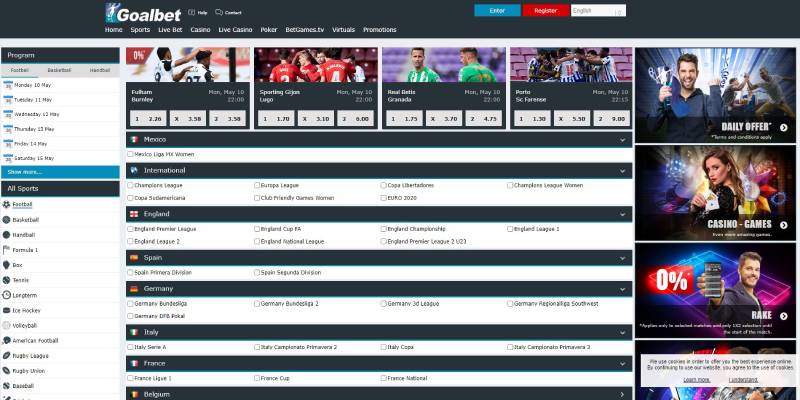Click calendar icon for Friday 14 May
The width and height of the screenshot is (800, 400).
pyautogui.click(x=8, y=144)
